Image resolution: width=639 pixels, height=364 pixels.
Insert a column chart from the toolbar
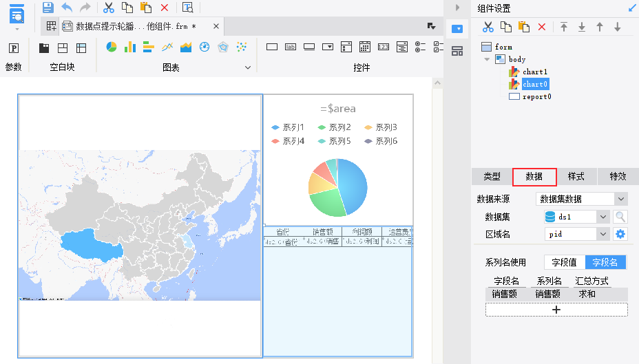(x=130, y=47)
